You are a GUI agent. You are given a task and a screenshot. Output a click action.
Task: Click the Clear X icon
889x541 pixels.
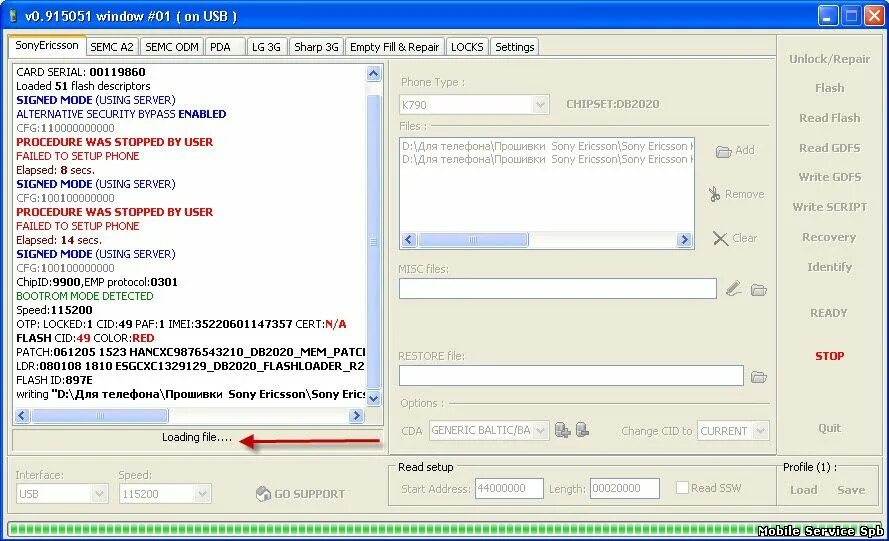click(720, 238)
